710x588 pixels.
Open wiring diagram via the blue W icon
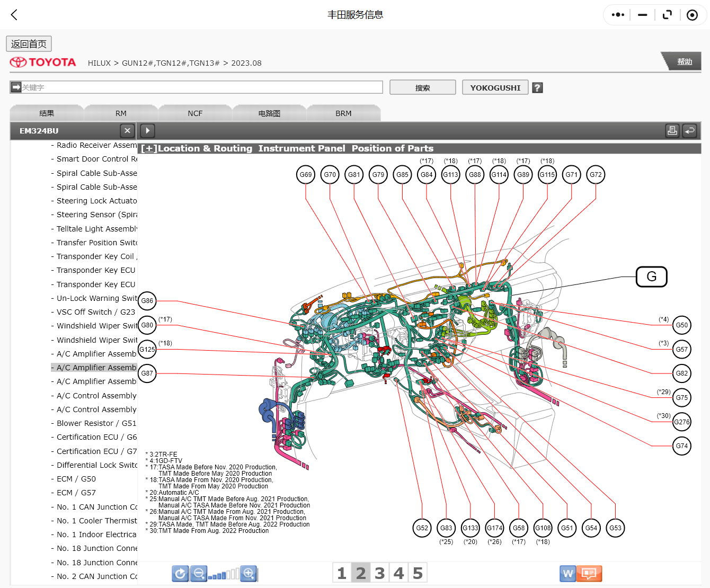567,574
